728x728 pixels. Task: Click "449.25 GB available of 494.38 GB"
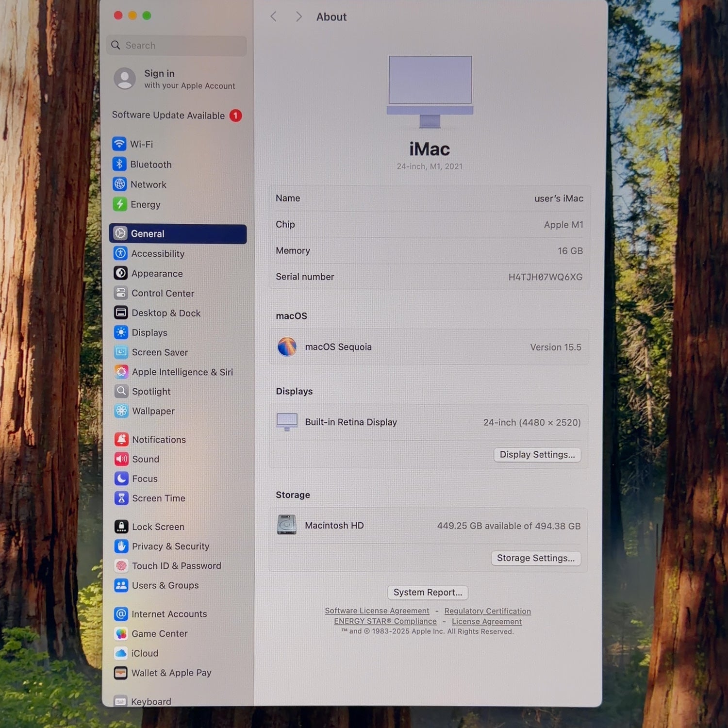[x=509, y=526]
